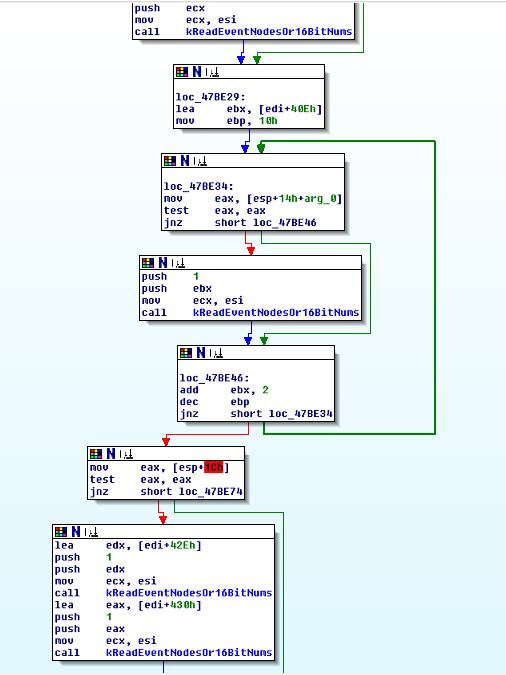Image resolution: width=506 pixels, height=675 pixels.
Task: Click 'push 1' directly above 'push eax'
Action: click(x=83, y=617)
